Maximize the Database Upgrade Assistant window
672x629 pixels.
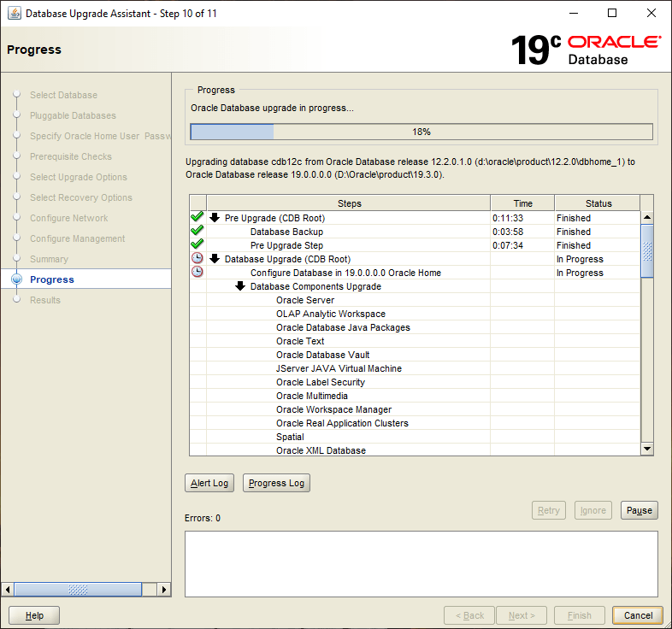click(612, 14)
